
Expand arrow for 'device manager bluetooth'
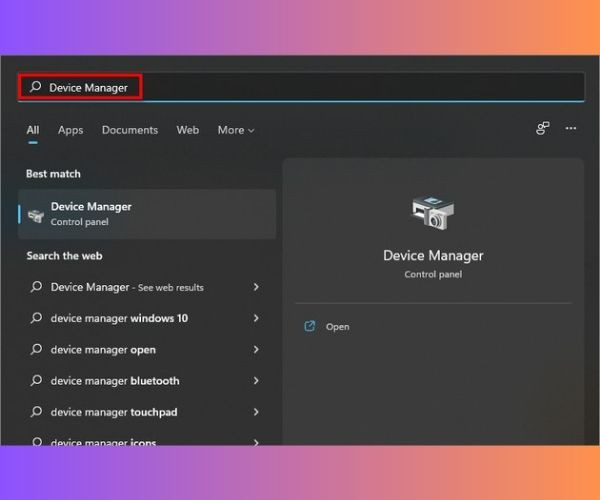click(x=256, y=381)
